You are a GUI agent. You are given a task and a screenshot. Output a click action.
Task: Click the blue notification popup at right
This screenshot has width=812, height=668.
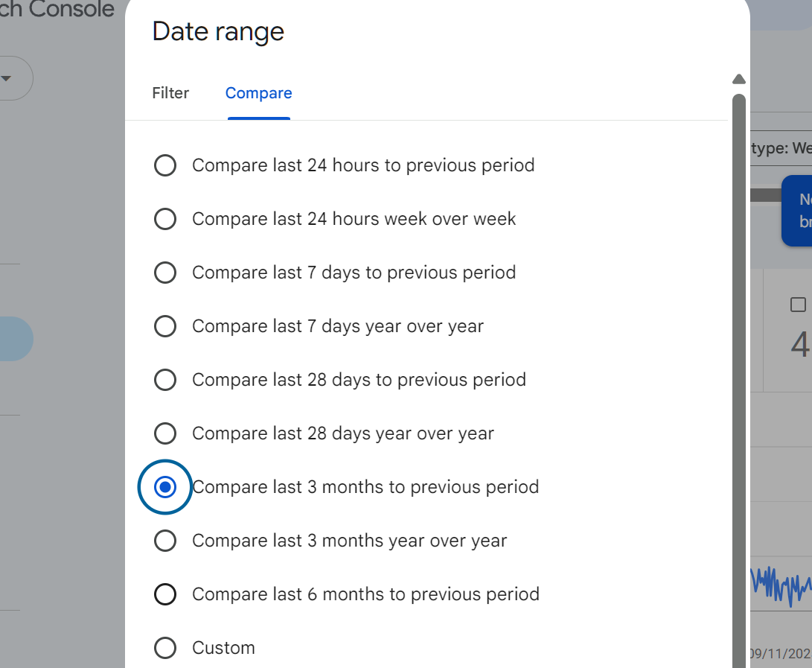797,211
